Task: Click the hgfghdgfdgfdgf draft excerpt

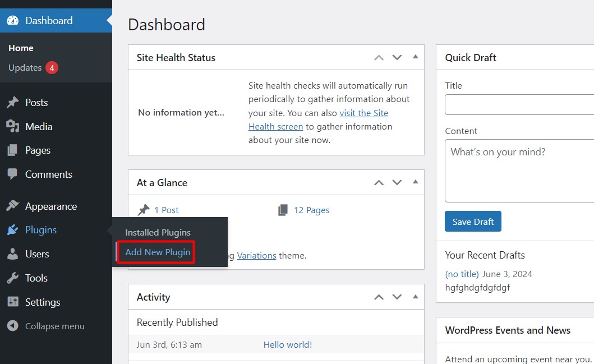Action: [477, 288]
